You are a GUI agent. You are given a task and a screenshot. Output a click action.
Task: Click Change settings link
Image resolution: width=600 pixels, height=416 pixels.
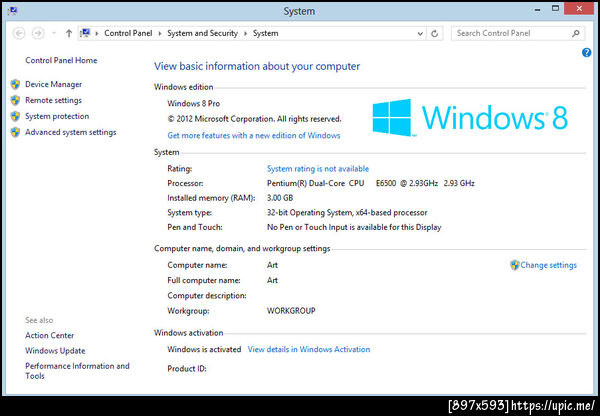[x=548, y=265]
